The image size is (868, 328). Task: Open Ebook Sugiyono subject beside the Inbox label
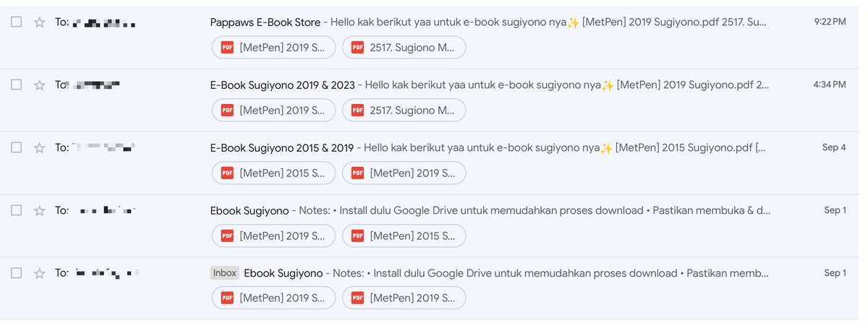[283, 273]
